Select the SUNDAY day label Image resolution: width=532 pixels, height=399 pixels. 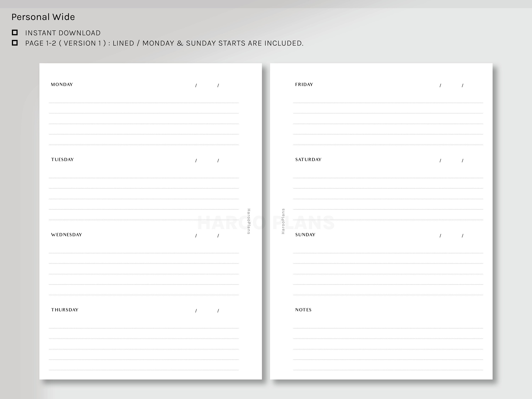pyautogui.click(x=305, y=235)
